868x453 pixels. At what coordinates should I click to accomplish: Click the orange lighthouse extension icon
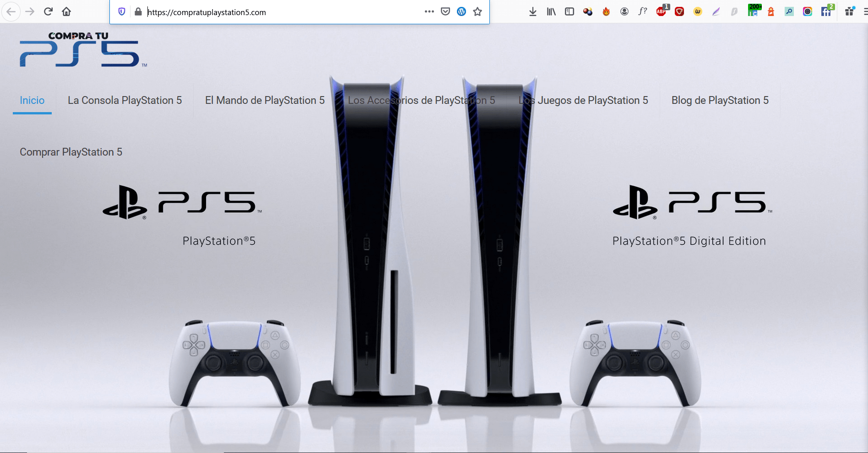tap(771, 11)
